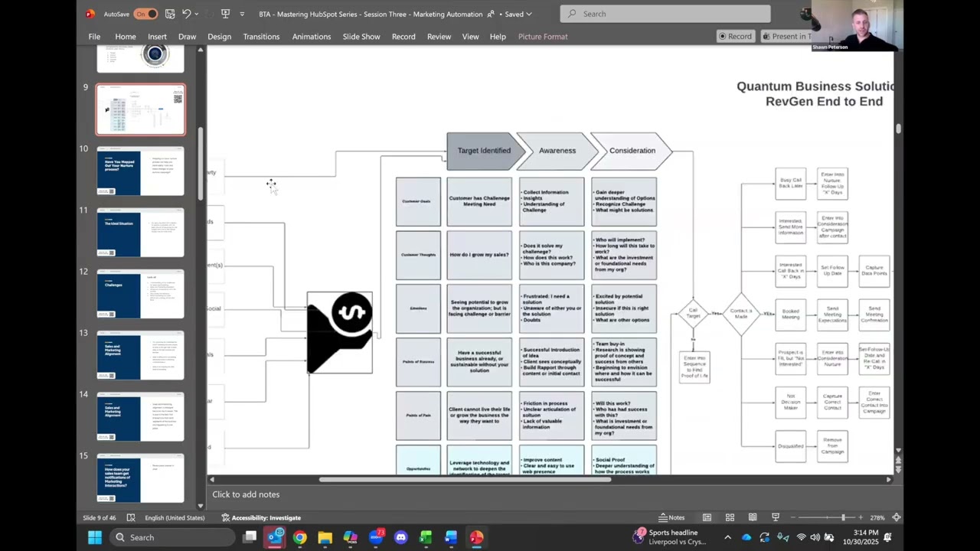Open Accessibility: Investigate in status bar
This screenshot has height=551, width=980.
(261, 517)
